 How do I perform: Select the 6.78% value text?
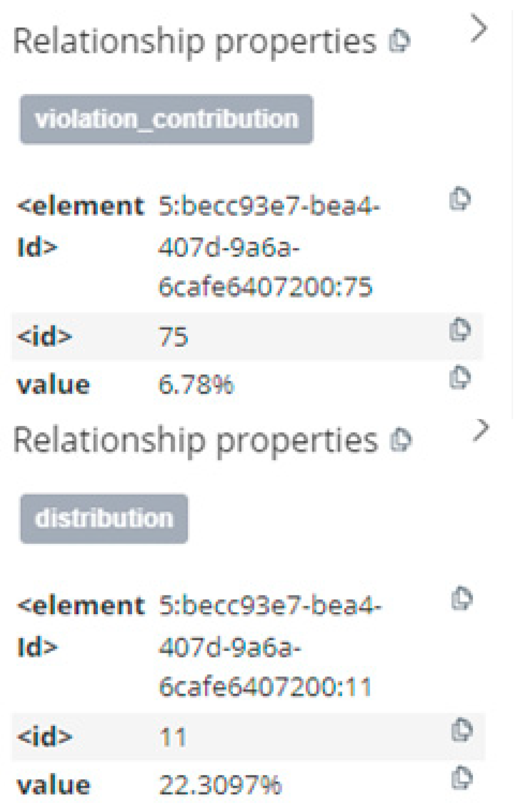(196, 385)
